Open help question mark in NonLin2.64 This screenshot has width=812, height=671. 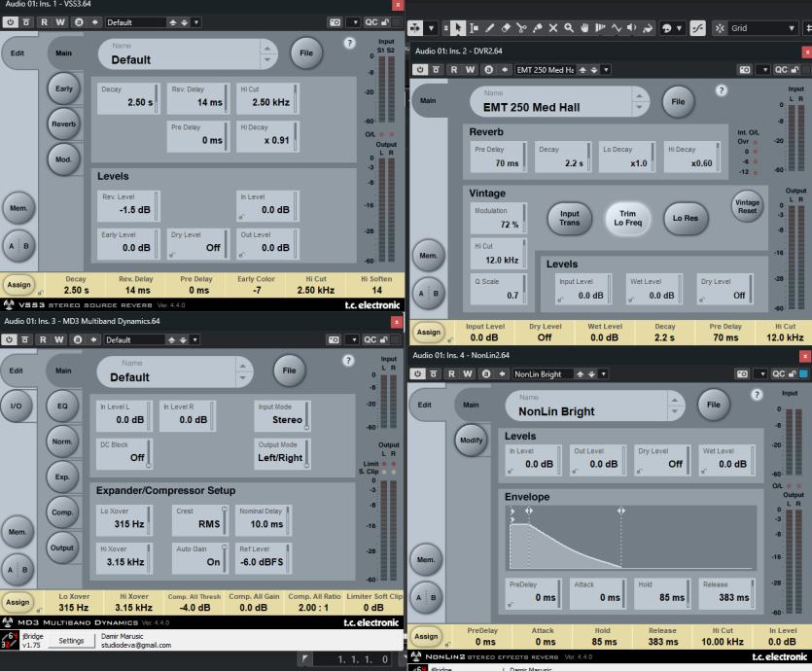pyautogui.click(x=757, y=395)
